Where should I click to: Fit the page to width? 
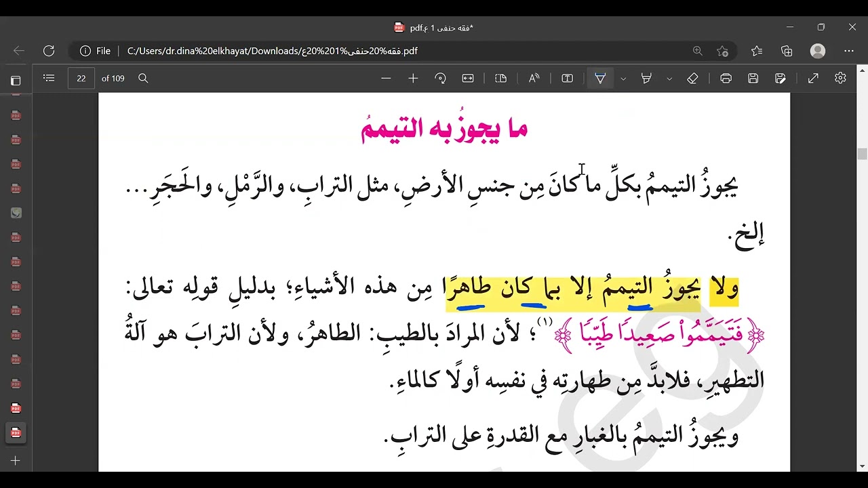[x=468, y=79]
